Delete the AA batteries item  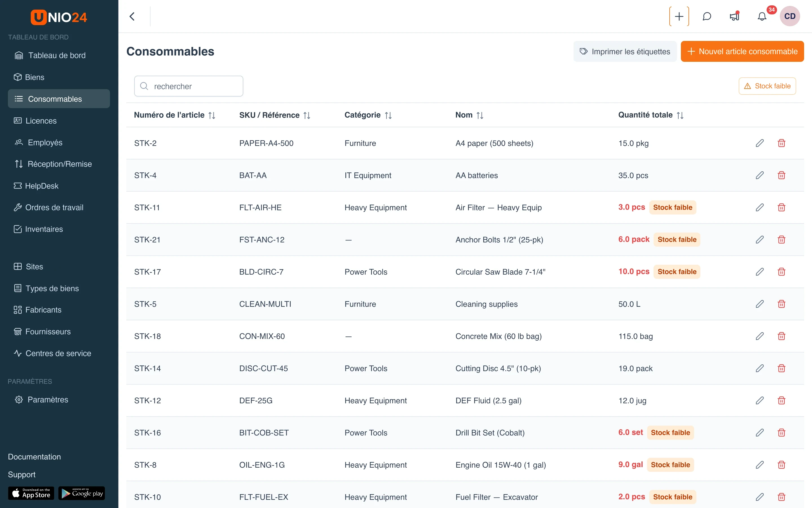[x=782, y=175]
